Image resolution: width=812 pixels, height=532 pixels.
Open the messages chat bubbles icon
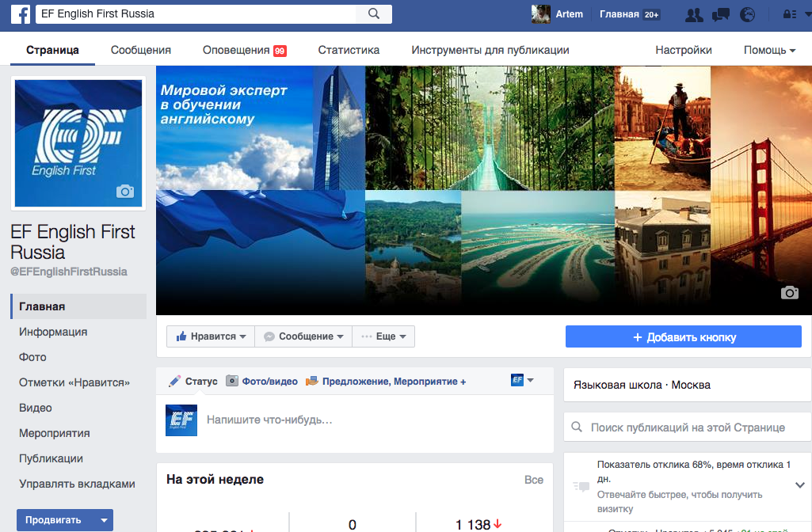point(720,14)
